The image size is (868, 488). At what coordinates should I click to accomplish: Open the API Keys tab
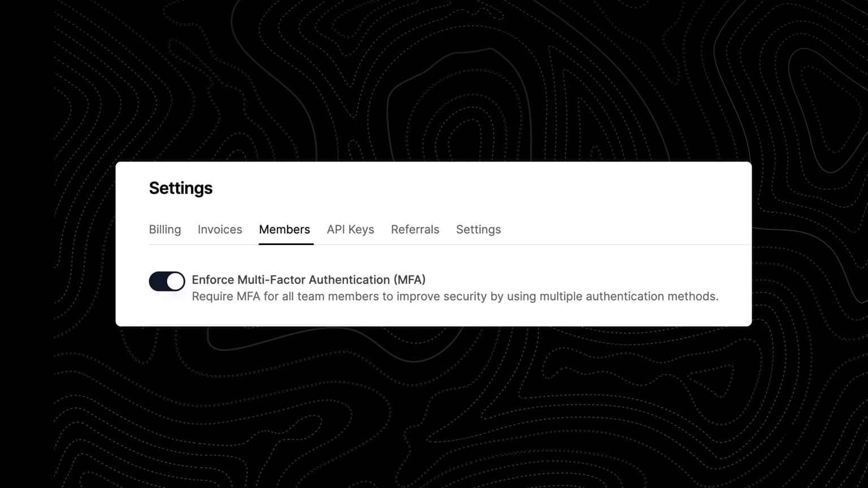click(350, 229)
